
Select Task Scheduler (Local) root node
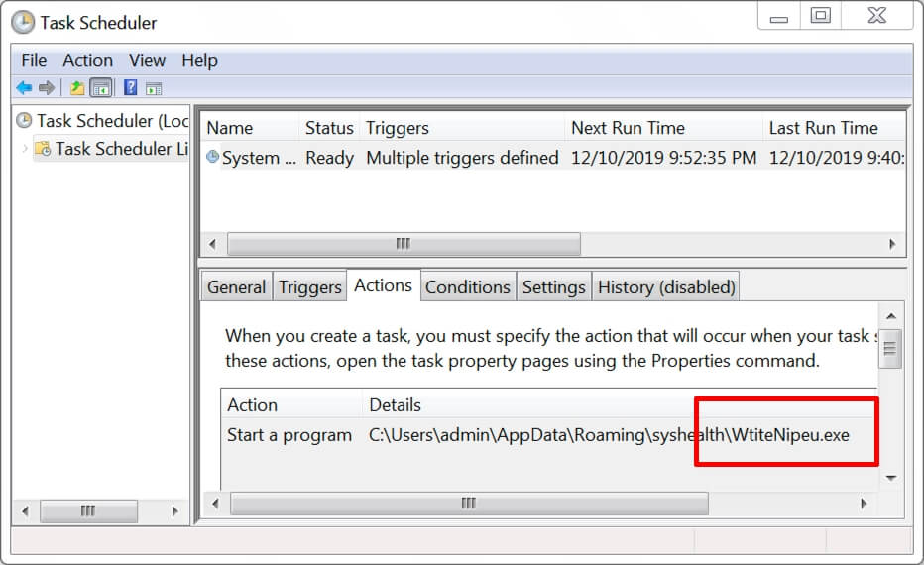pyautogui.click(x=113, y=121)
